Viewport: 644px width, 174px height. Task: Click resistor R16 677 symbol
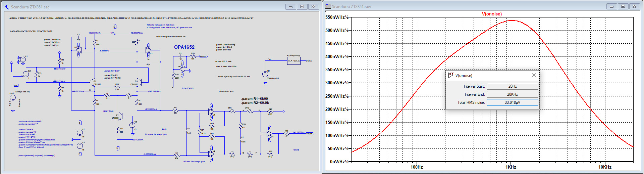[x=240, y=126]
